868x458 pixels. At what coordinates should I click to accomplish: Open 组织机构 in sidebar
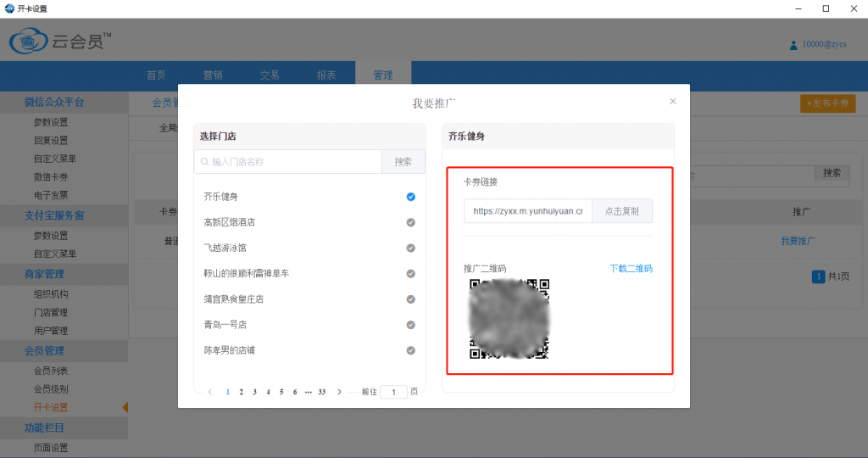pos(51,294)
